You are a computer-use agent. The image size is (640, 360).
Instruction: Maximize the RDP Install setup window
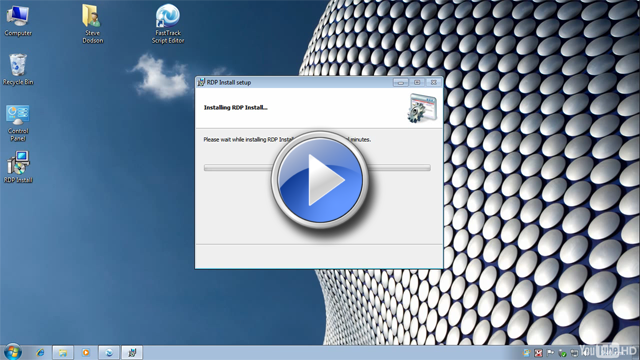coord(417,82)
